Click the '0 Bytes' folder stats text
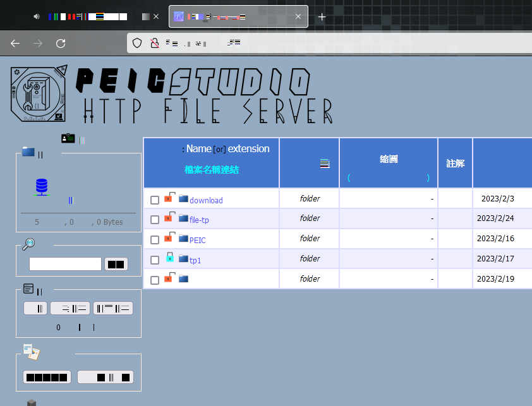This screenshot has width=532, height=406. pos(110,222)
